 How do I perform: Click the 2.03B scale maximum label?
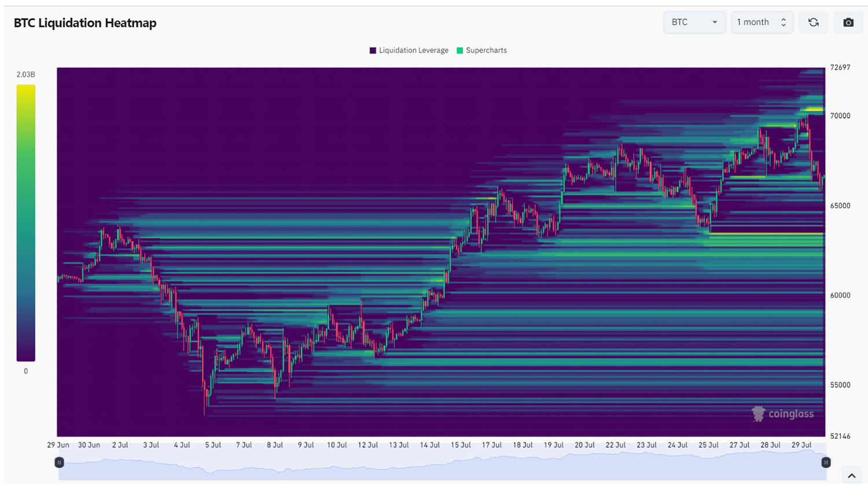click(x=25, y=75)
